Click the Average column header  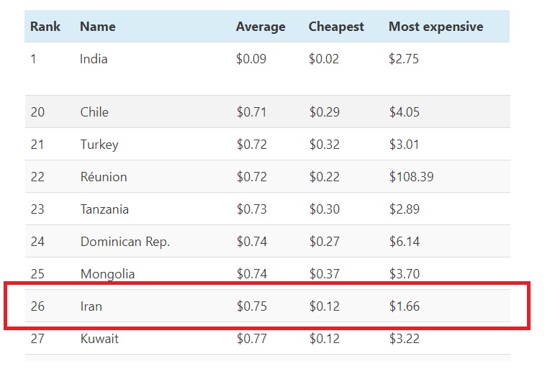tap(261, 27)
